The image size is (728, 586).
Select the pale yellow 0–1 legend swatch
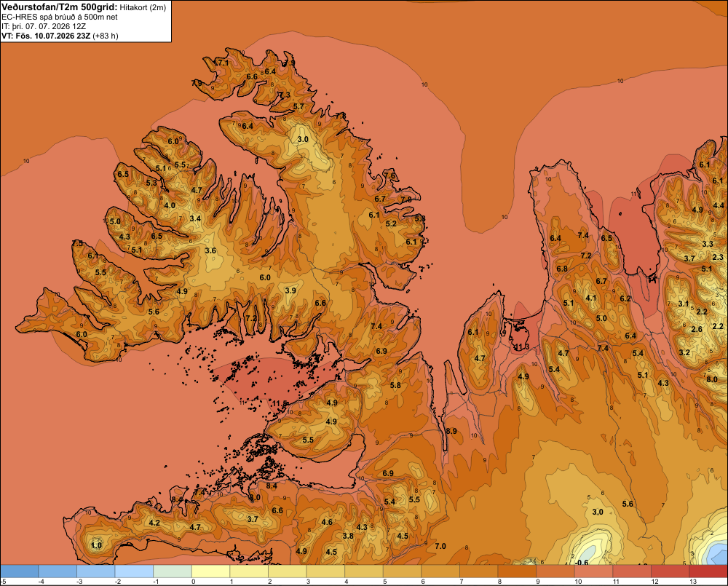click(210, 571)
